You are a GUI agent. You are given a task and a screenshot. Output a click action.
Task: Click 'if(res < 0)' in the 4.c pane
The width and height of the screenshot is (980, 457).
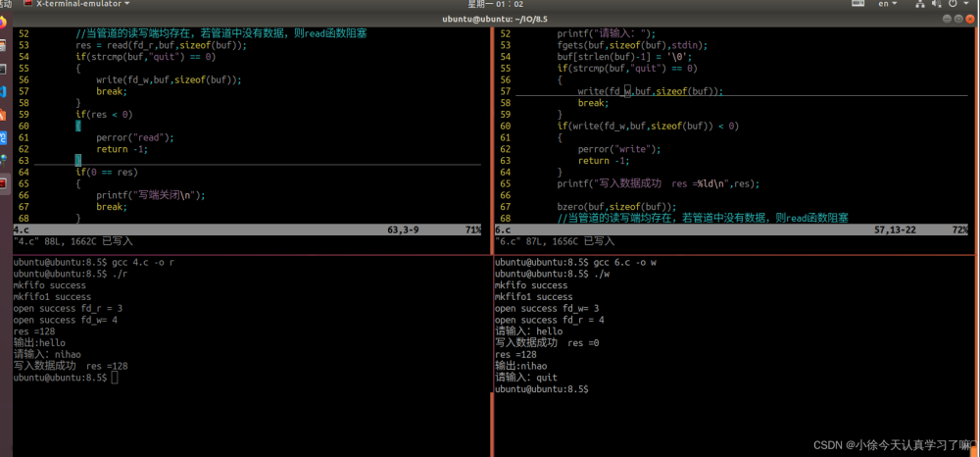(104, 115)
